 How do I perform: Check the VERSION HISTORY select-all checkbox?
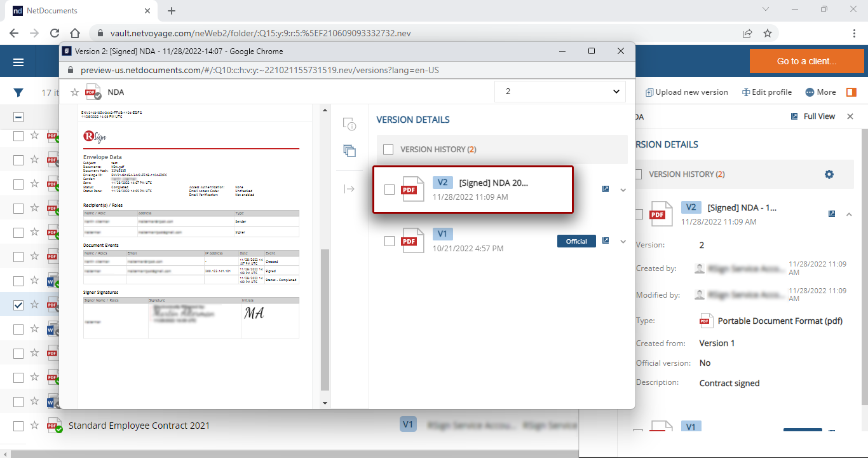(x=388, y=149)
